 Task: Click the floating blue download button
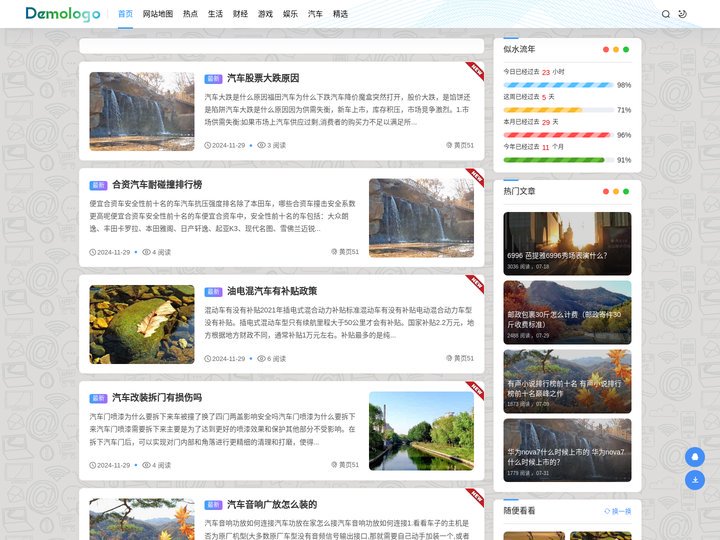[695, 480]
